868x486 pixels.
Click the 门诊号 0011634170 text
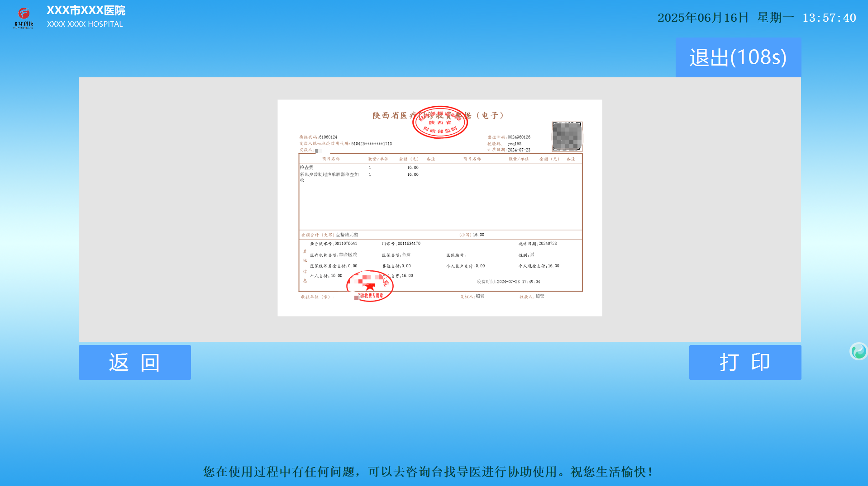point(401,244)
